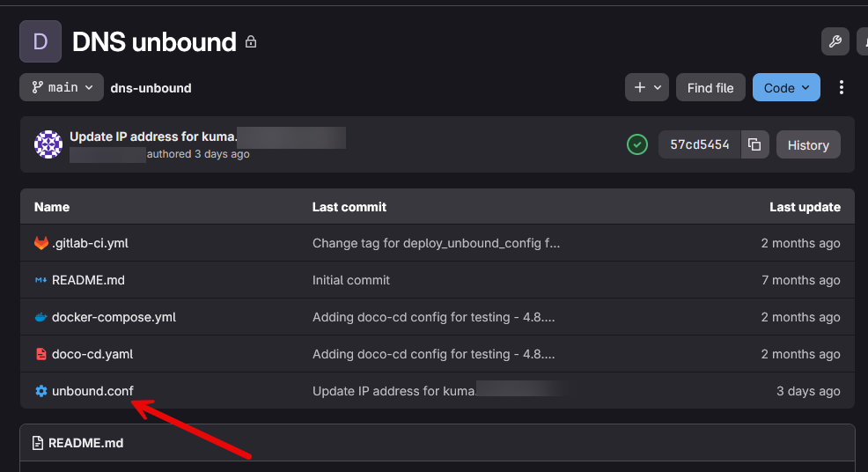
Task: Open the .gitlab-ci.yml file
Action: point(90,243)
